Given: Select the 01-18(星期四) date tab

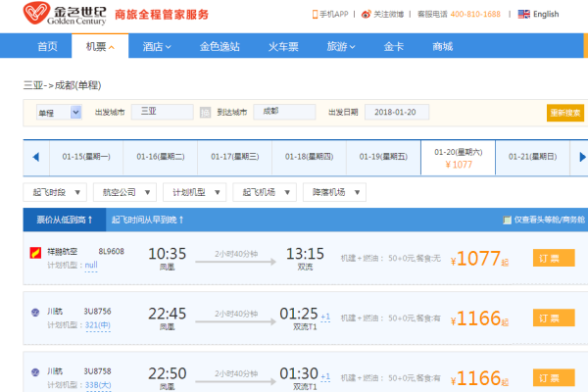Looking at the screenshot, I should click(x=308, y=157).
